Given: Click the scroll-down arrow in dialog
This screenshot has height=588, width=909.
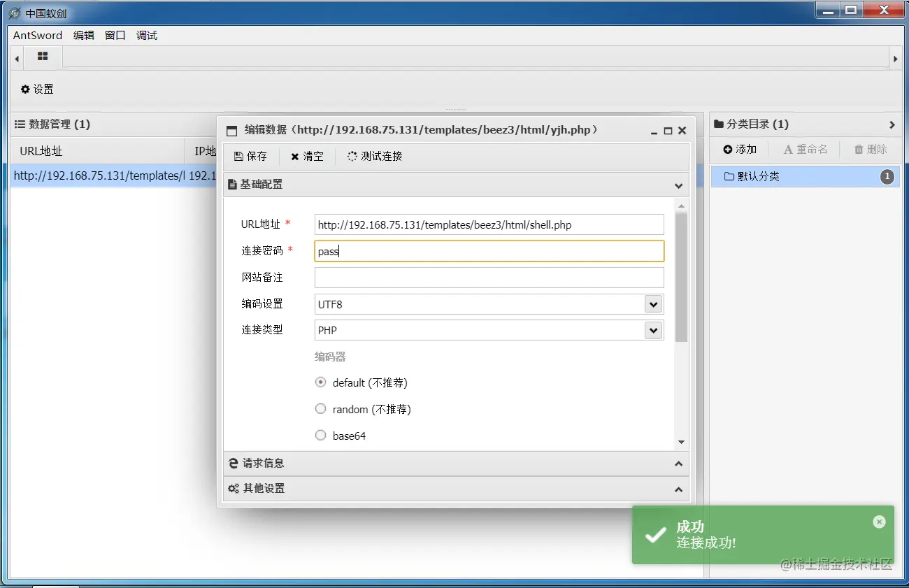Looking at the screenshot, I should point(682,443).
